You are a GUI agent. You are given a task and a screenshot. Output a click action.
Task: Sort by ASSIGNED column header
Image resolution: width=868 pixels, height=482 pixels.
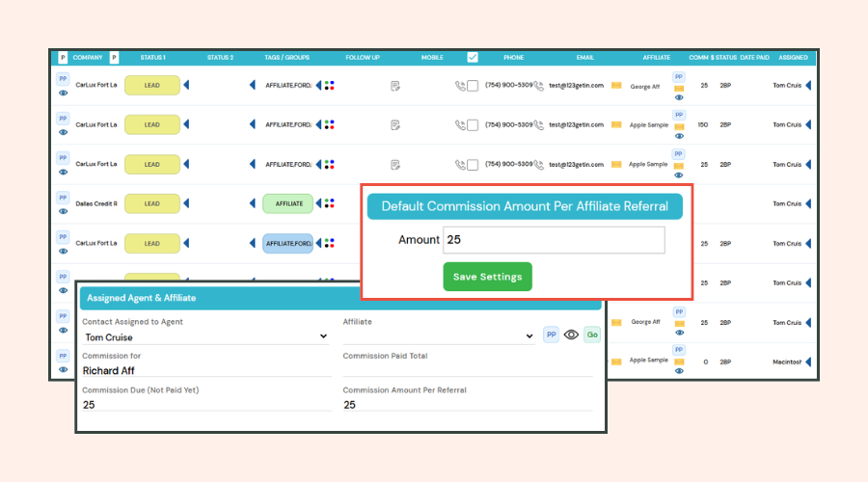[794, 58]
